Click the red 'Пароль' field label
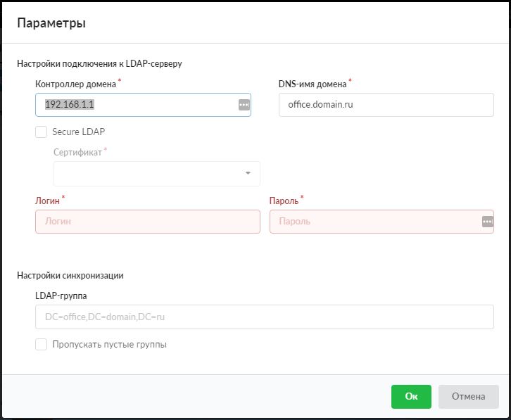Image resolution: width=511 pixels, height=420 pixels. click(x=284, y=201)
